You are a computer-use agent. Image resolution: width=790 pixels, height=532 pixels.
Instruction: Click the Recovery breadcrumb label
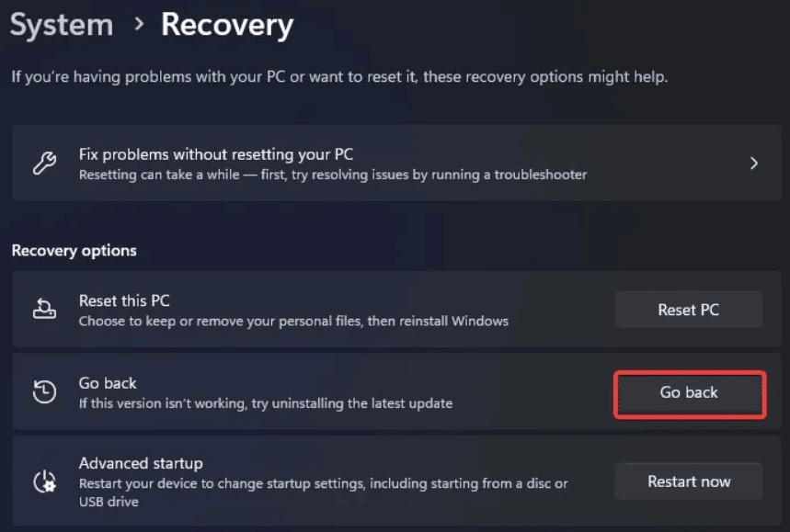pos(227,25)
